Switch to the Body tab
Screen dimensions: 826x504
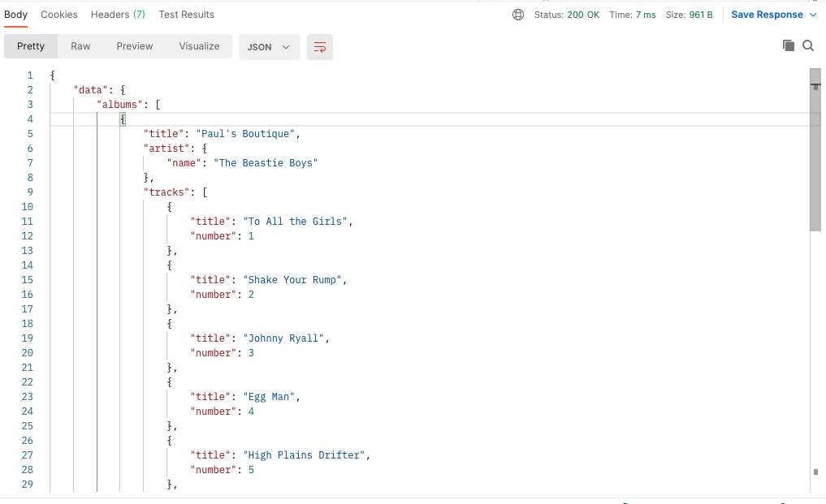click(15, 15)
